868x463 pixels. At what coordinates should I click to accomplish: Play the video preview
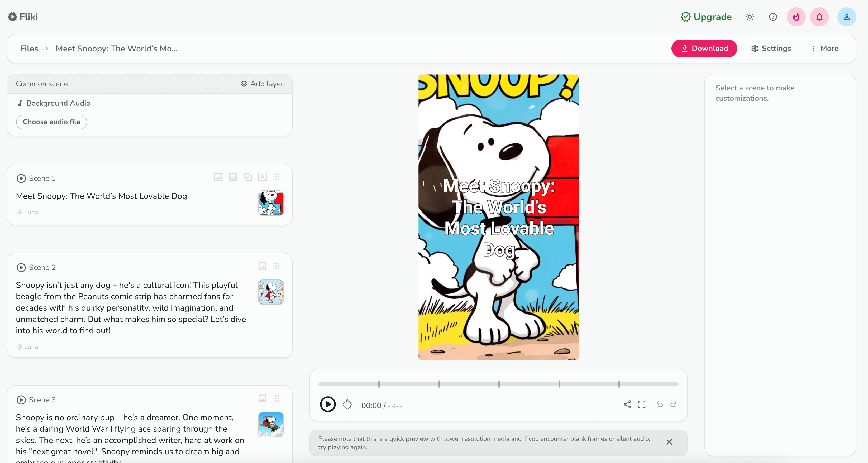(328, 404)
